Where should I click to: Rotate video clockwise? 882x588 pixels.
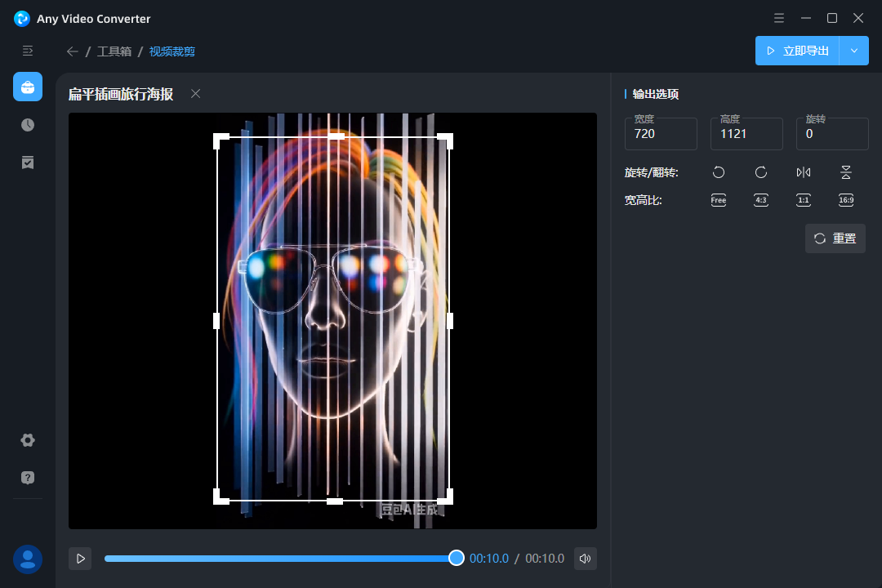click(x=761, y=172)
